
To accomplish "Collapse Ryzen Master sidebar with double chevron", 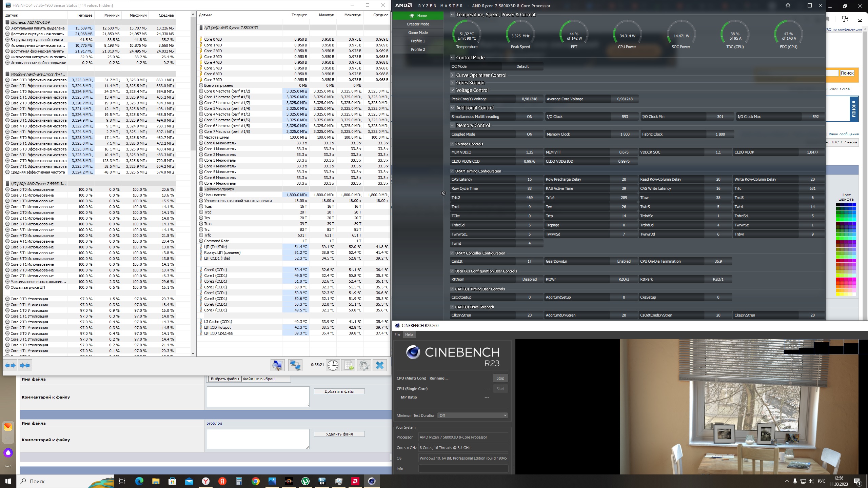I will pos(443,193).
